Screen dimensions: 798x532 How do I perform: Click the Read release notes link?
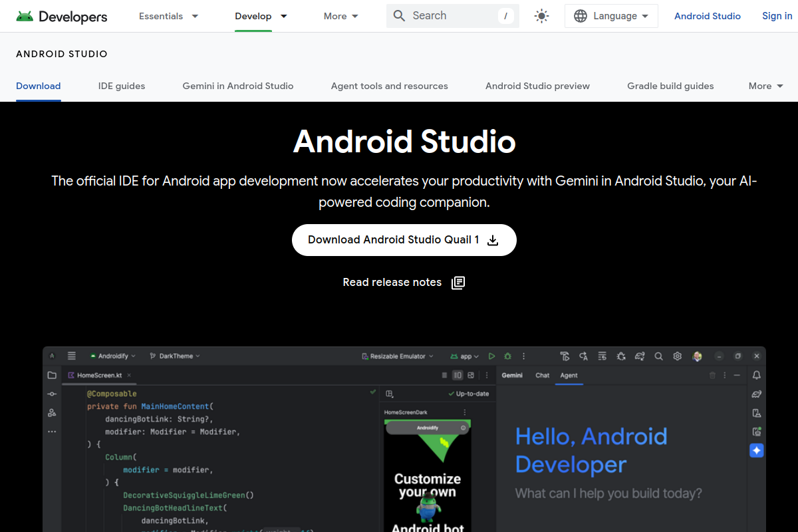point(404,283)
